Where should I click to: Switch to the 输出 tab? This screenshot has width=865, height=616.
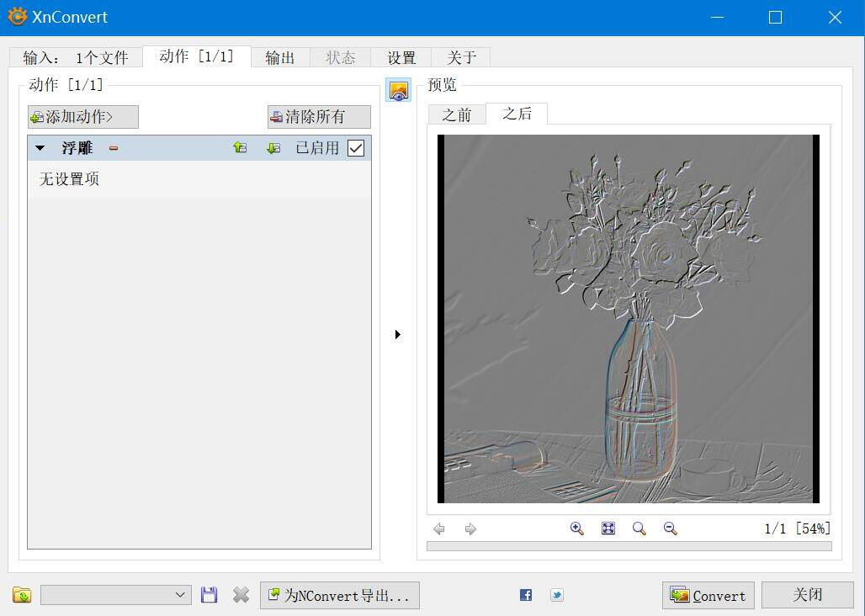click(x=280, y=57)
